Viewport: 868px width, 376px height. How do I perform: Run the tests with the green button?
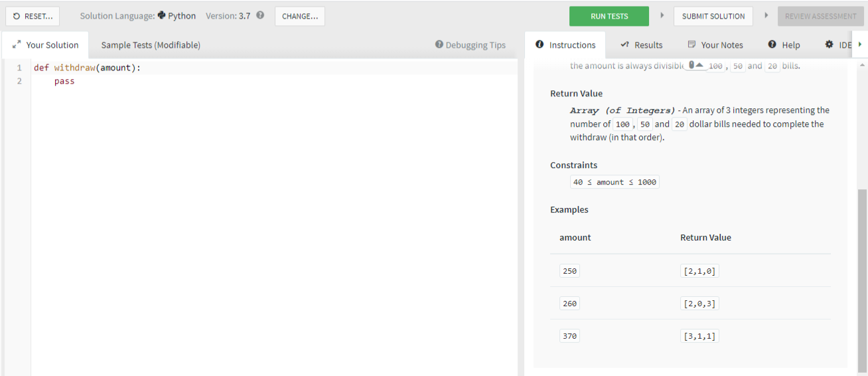[x=609, y=16]
